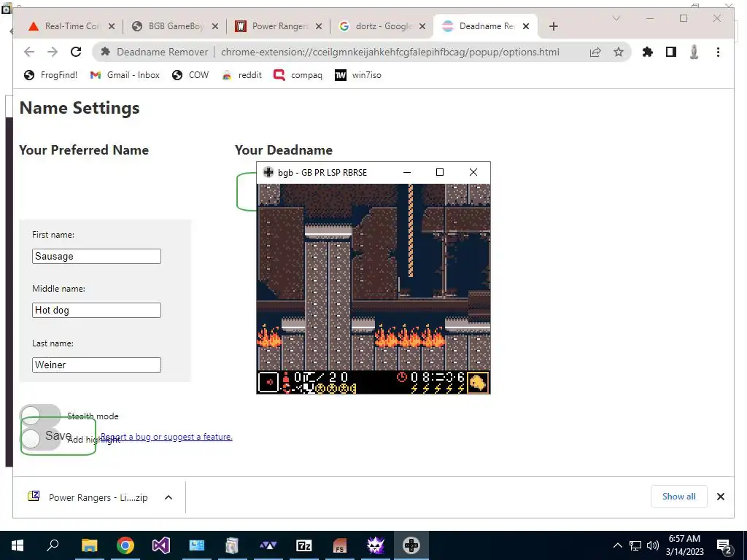The image size is (747, 560).
Task: Open COW bookmark
Action: click(190, 75)
